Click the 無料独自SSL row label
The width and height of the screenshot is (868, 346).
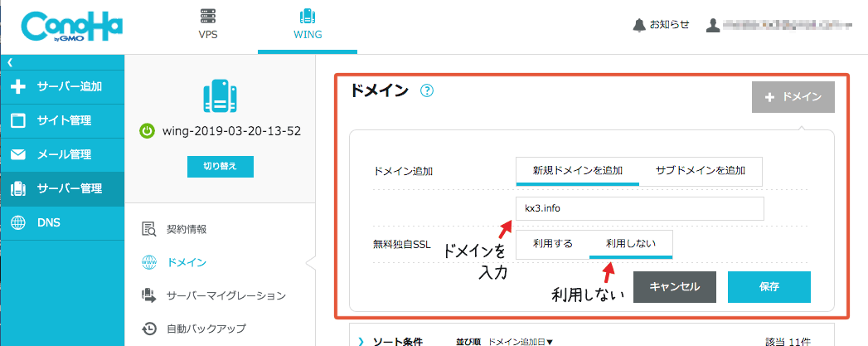point(402,244)
